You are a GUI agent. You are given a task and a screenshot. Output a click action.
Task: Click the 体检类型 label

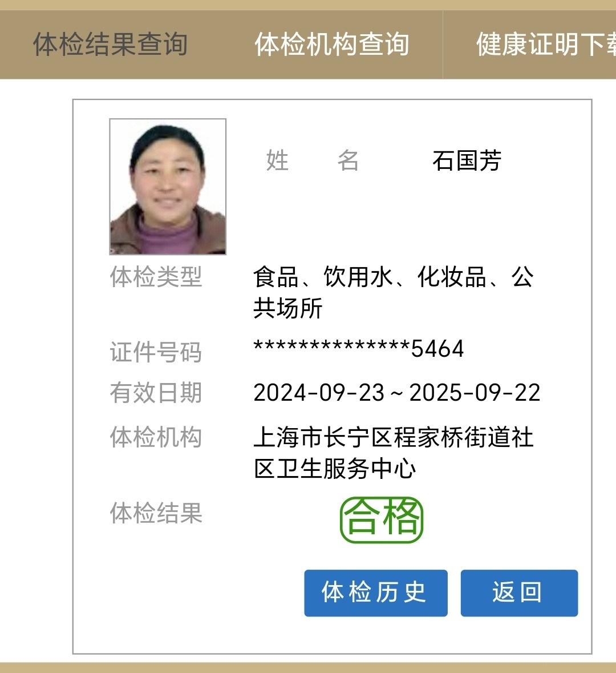tap(156, 276)
